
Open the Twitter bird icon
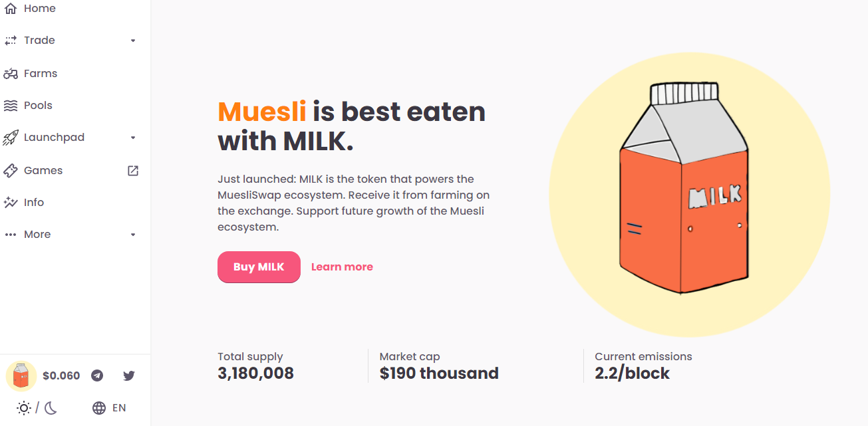pos(129,375)
